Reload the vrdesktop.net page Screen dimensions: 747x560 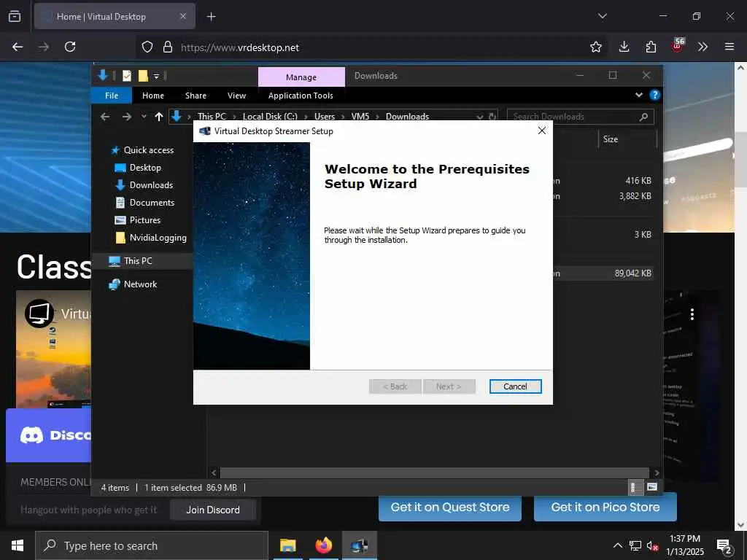pos(70,47)
